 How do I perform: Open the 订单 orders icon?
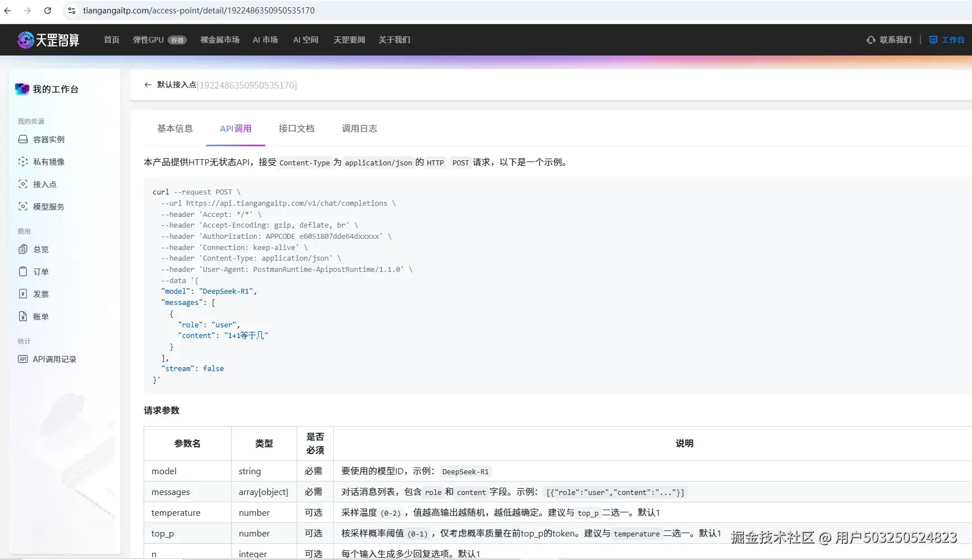22,271
